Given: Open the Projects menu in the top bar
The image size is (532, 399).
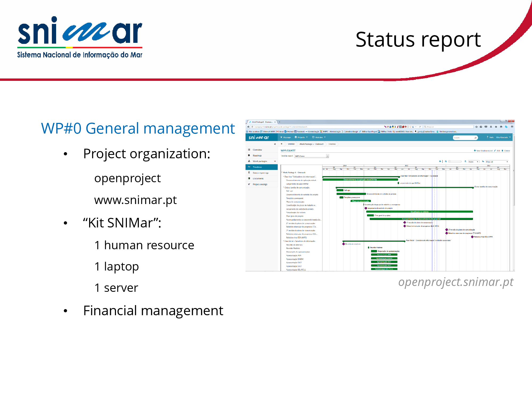Looking at the screenshot, I should [301, 138].
